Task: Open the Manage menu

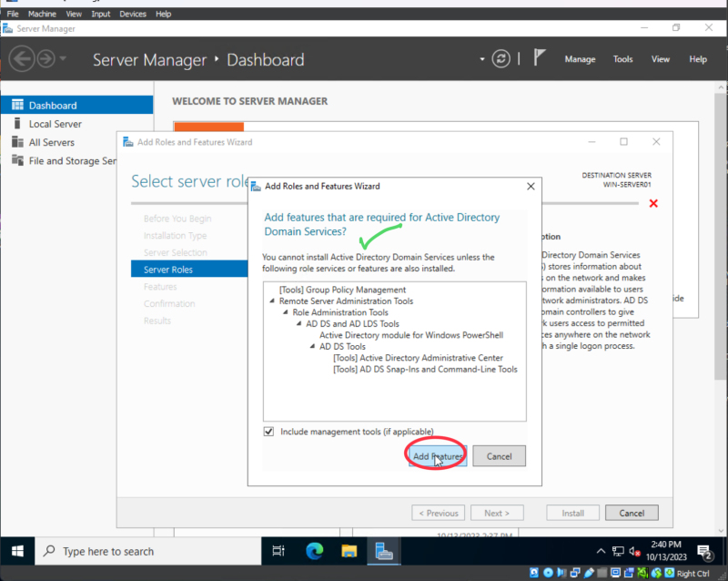Action: [x=580, y=58]
